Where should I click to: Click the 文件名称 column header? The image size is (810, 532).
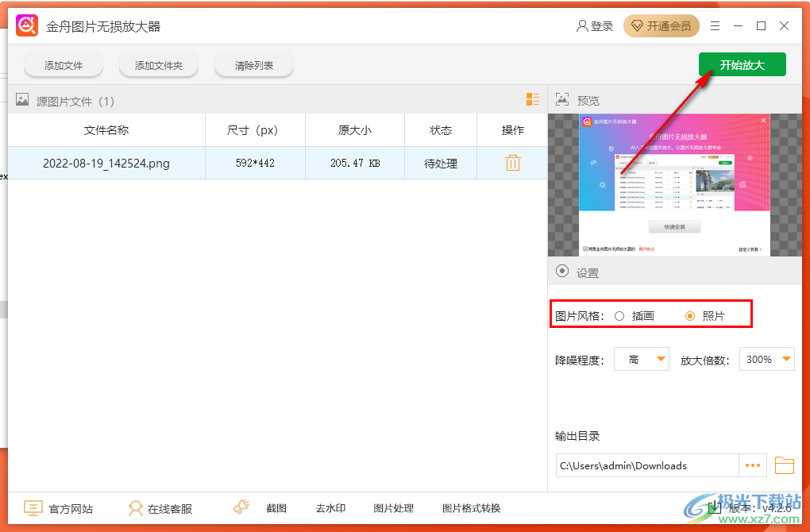106,130
